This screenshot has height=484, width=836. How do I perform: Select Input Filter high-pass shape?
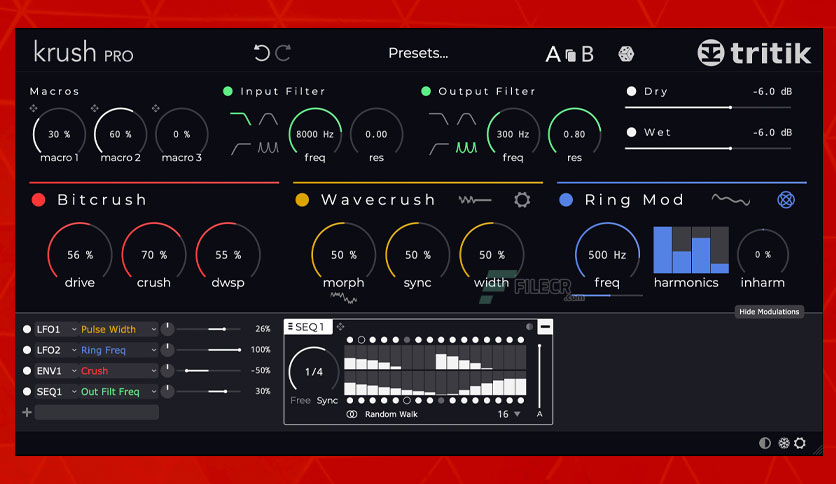click(x=240, y=148)
